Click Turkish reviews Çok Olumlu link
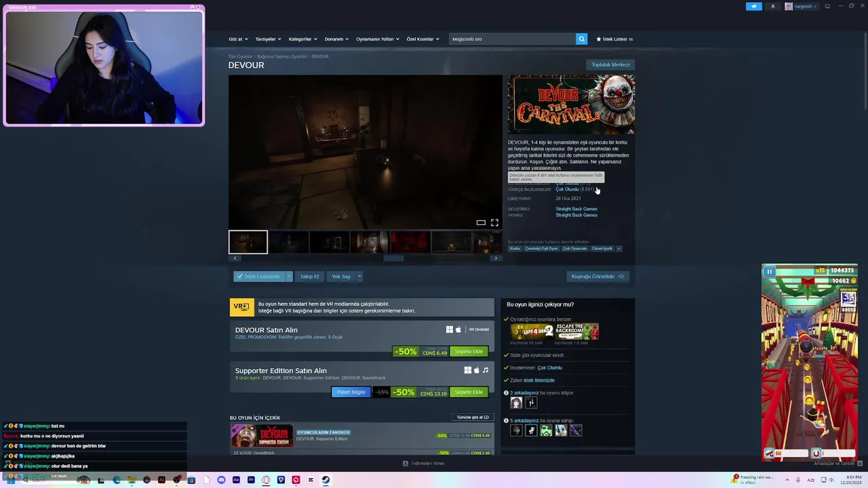The width and height of the screenshot is (868, 488). [x=568, y=190]
